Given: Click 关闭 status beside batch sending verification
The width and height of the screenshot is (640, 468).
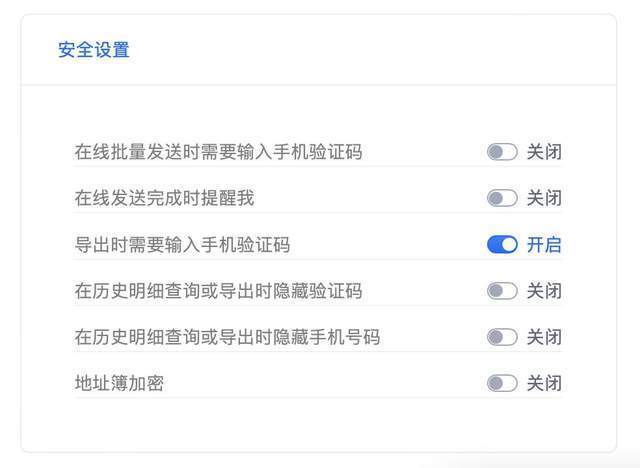Looking at the screenshot, I should pyautogui.click(x=544, y=152).
